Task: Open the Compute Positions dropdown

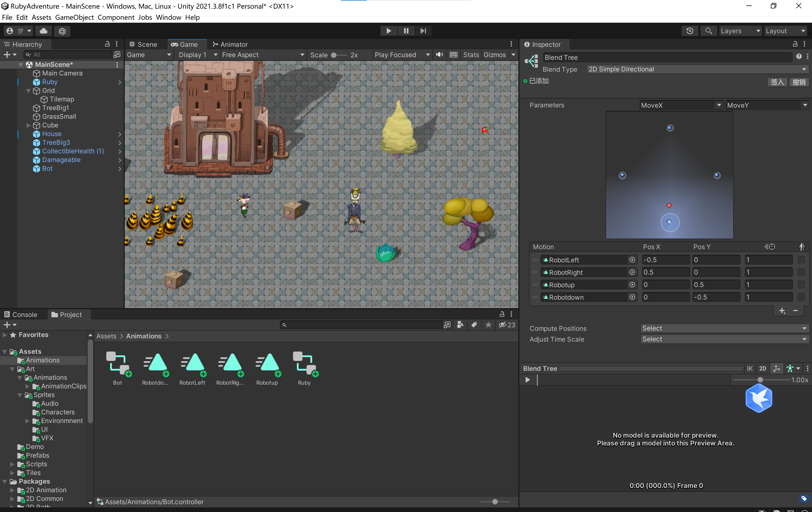Action: pos(724,328)
